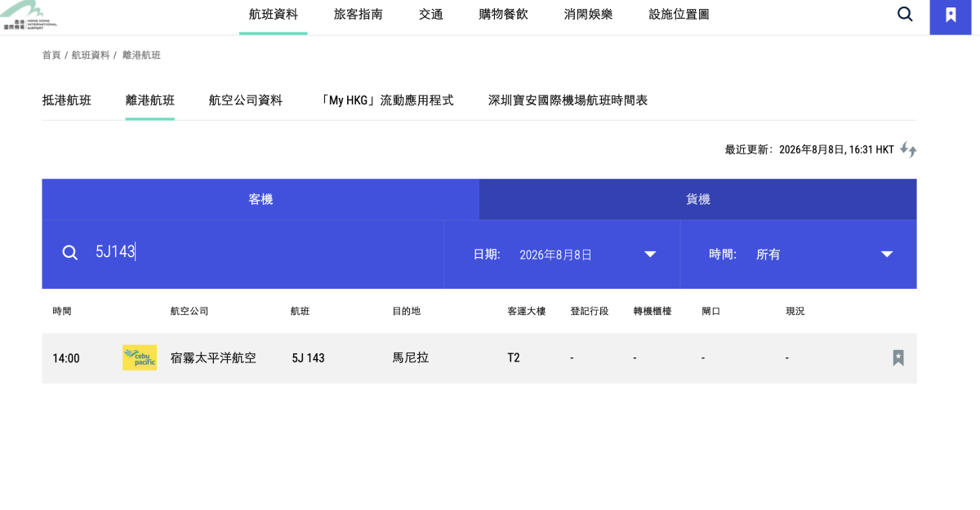Expand the date dropdown arrow
Viewport: 980px width, 510px height.
pyautogui.click(x=650, y=255)
